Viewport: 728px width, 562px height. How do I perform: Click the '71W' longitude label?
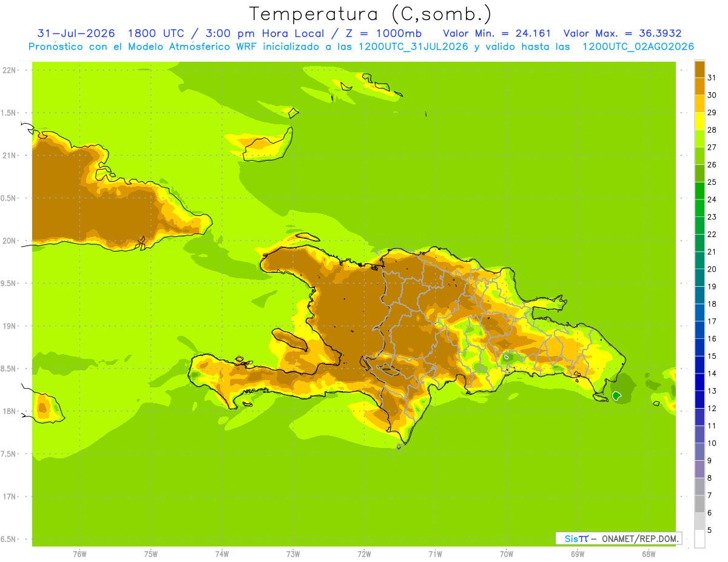(x=435, y=554)
